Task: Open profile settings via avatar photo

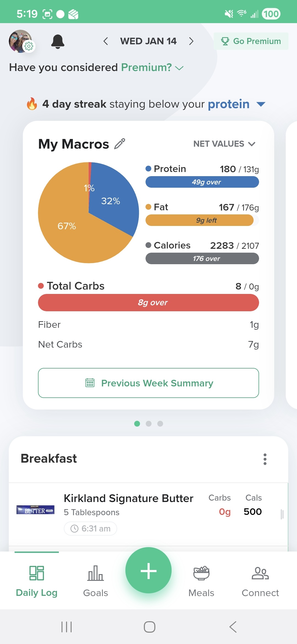Action: click(20, 41)
